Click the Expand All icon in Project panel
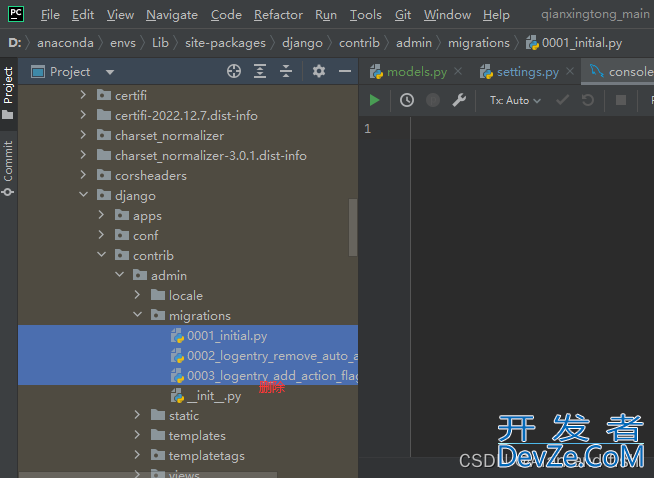Viewport: 654px width, 478px height. 260,71
